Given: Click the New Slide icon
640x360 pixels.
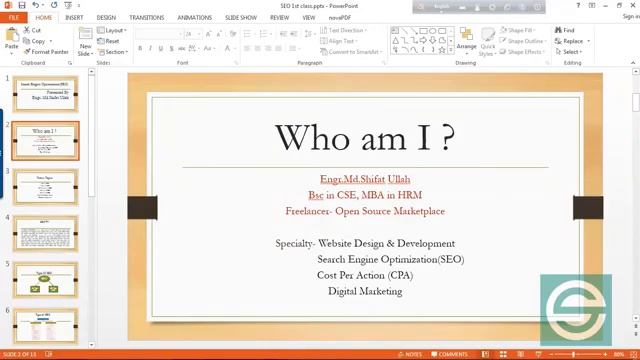Looking at the screenshot, I should click(x=85, y=34).
